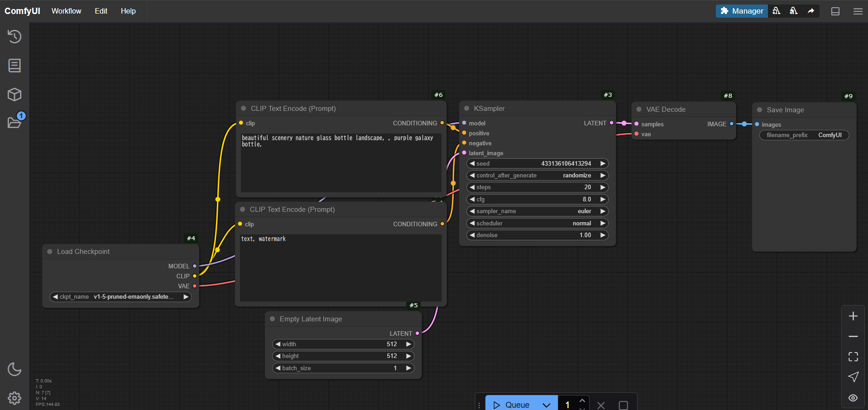The width and height of the screenshot is (868, 410).
Task: Collapse the Save Image node via its dot
Action: point(759,110)
